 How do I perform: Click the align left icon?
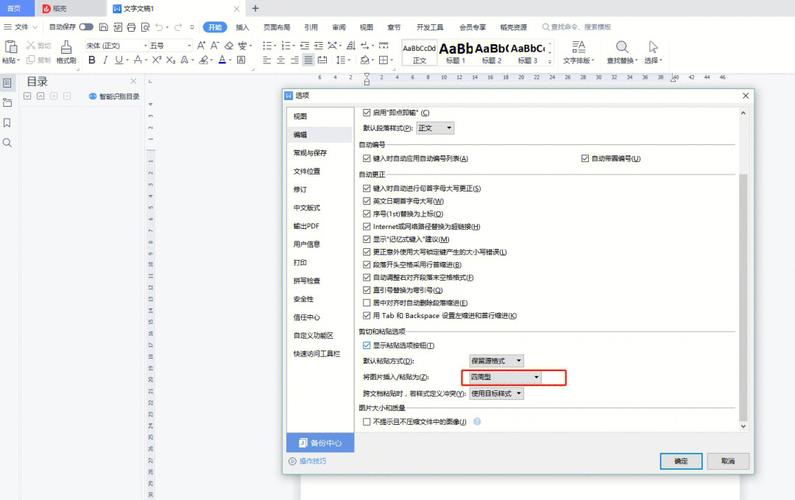[x=267, y=60]
